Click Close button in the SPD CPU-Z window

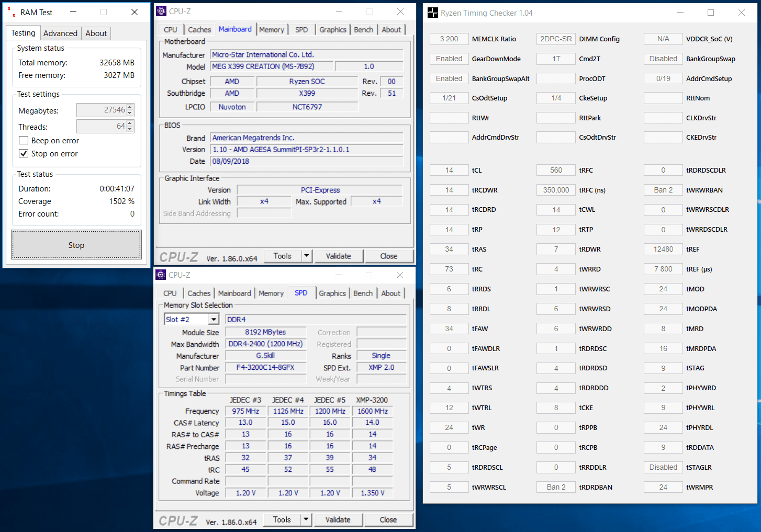pos(388,519)
